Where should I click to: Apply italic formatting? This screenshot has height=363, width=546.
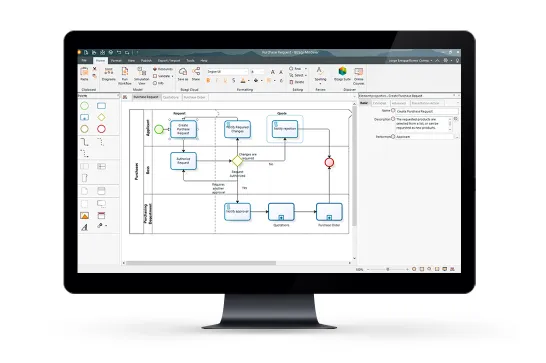[217, 80]
